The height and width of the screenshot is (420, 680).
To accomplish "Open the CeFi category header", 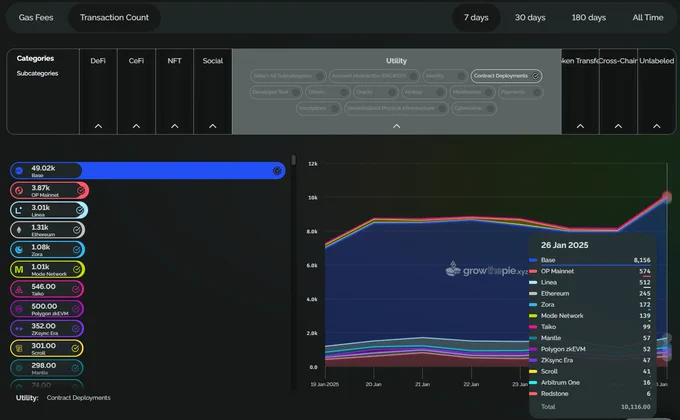I will [x=136, y=61].
